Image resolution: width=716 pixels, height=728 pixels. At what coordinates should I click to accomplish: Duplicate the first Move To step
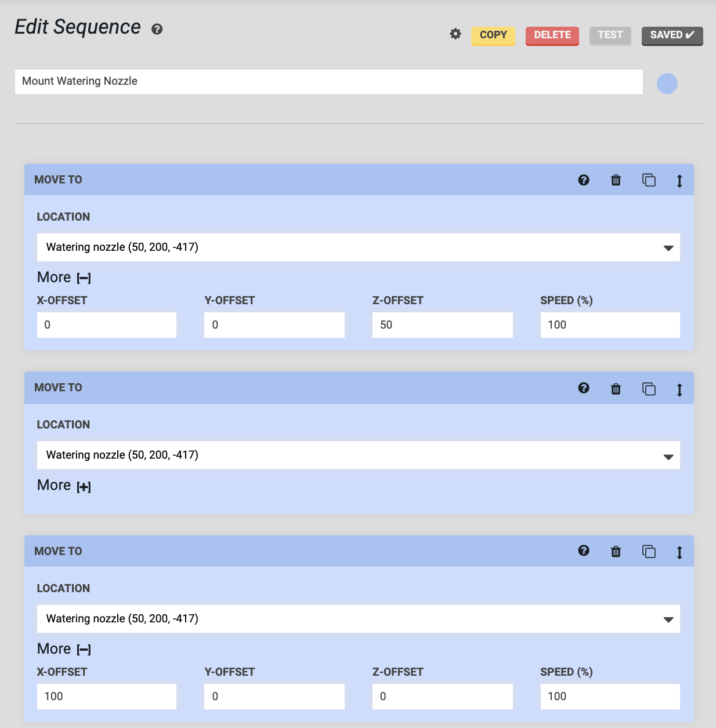[x=649, y=180]
